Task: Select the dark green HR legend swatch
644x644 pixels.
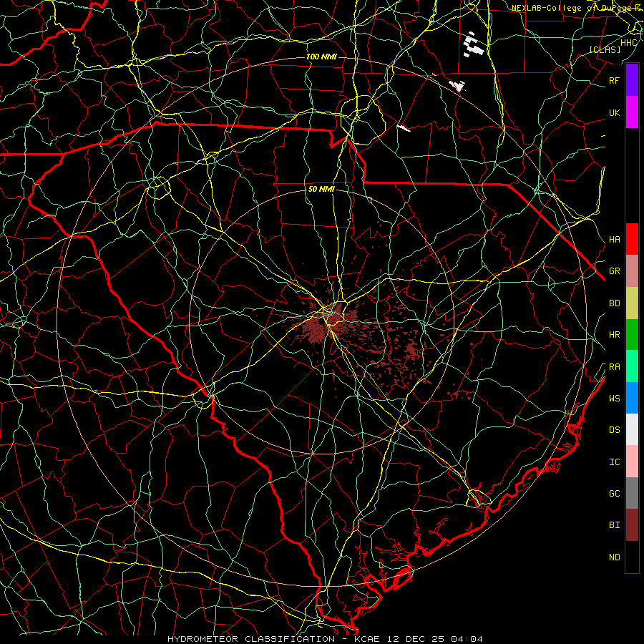Action: 632,335
